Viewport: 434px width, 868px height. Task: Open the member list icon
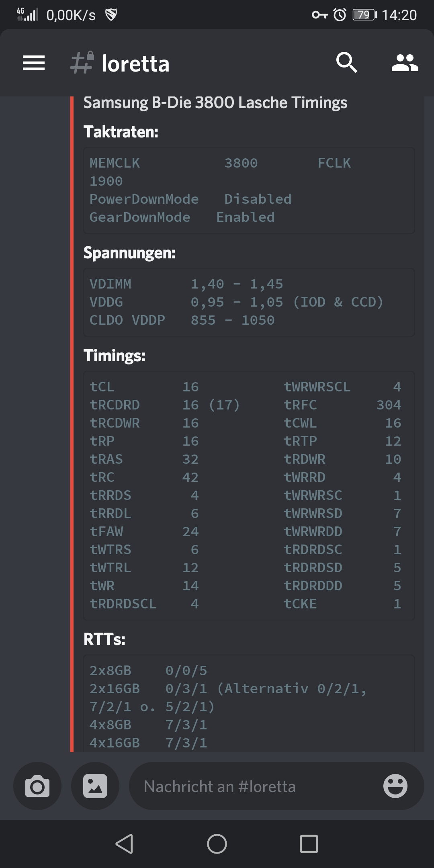coord(405,63)
